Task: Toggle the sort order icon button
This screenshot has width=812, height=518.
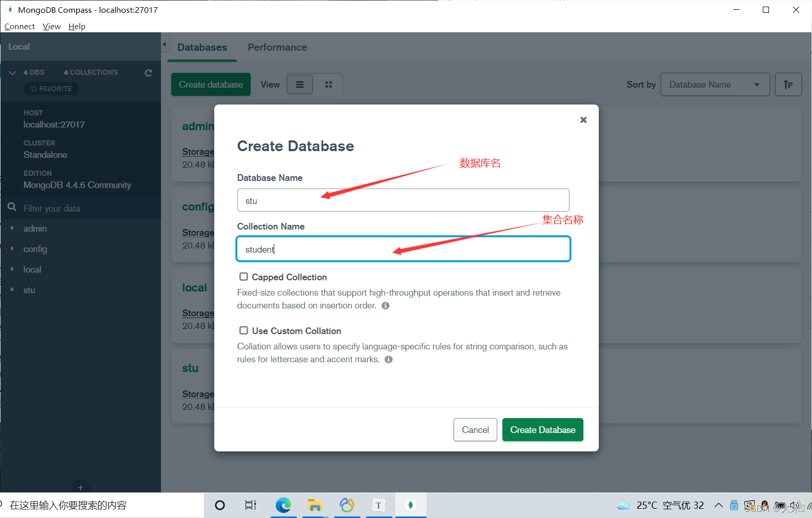Action: click(x=788, y=85)
